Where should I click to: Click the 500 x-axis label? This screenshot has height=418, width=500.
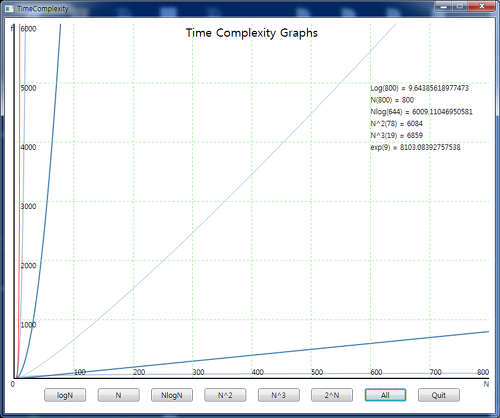click(x=317, y=372)
